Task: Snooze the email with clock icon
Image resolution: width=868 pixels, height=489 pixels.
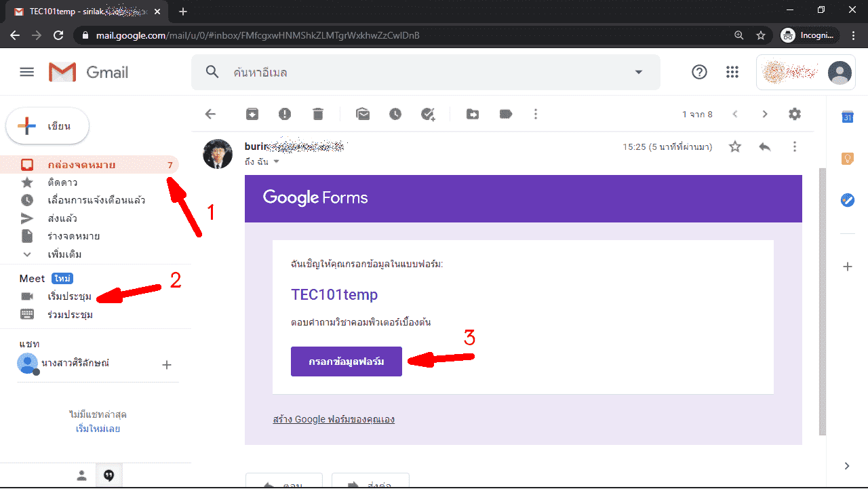Action: pyautogui.click(x=395, y=114)
